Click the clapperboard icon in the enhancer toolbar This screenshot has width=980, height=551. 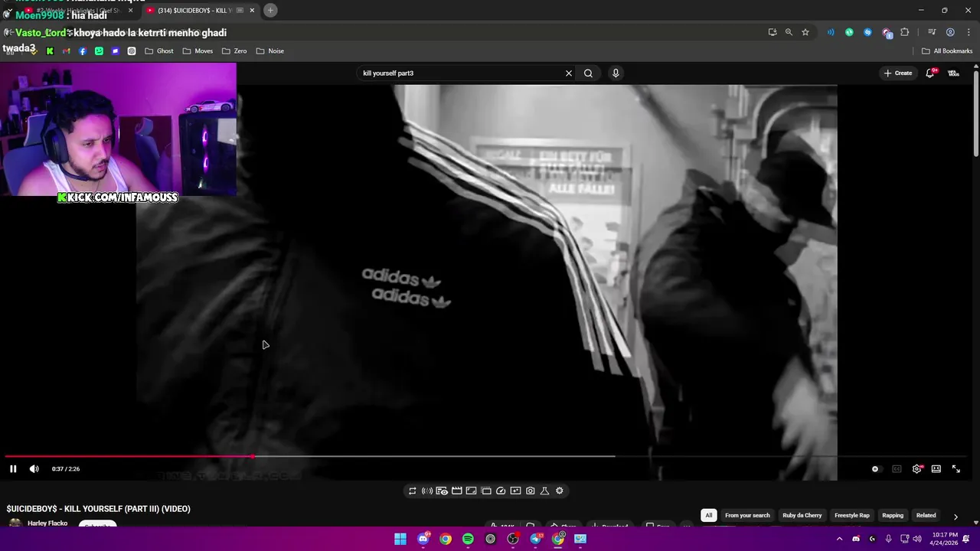456,491
